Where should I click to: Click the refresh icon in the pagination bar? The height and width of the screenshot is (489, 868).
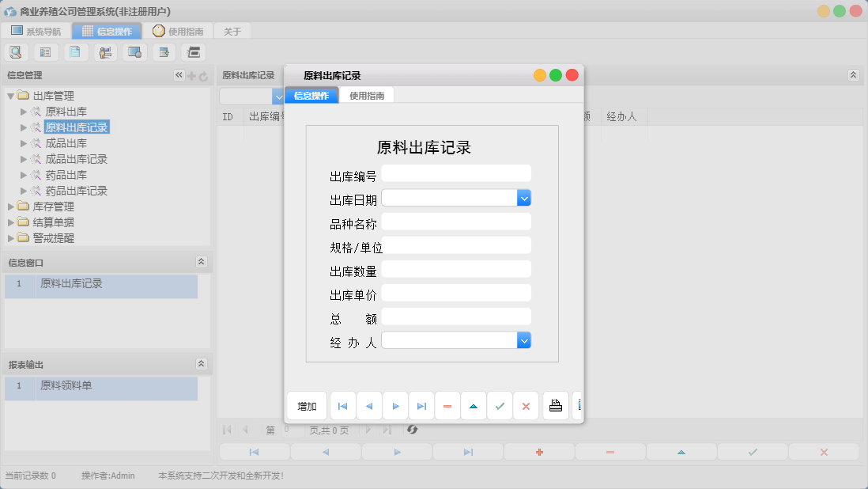410,430
